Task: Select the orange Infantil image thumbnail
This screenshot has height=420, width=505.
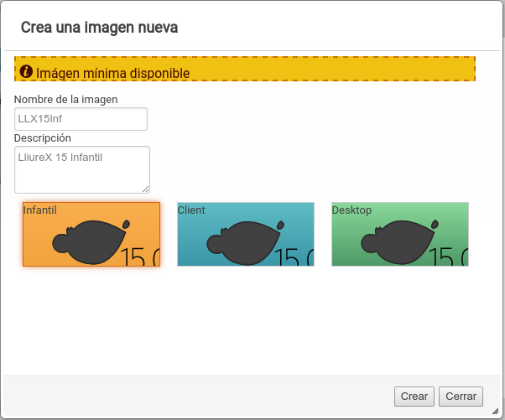Action: point(91,234)
